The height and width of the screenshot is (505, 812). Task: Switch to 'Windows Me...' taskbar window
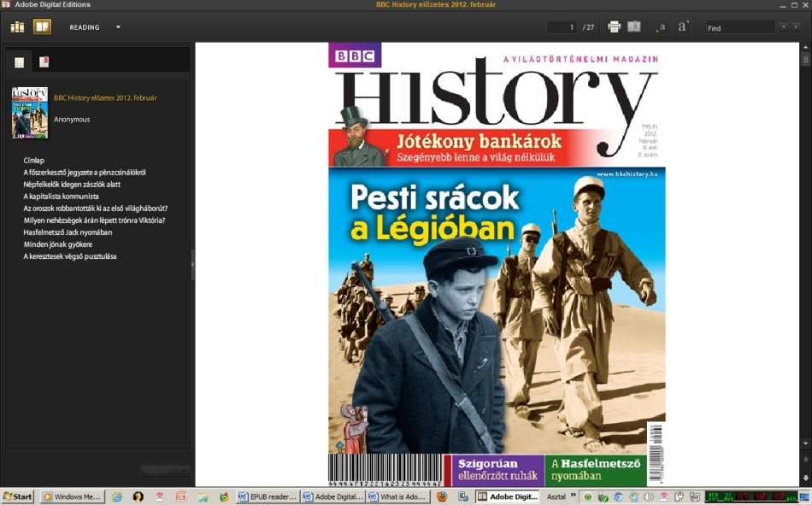tap(73, 496)
